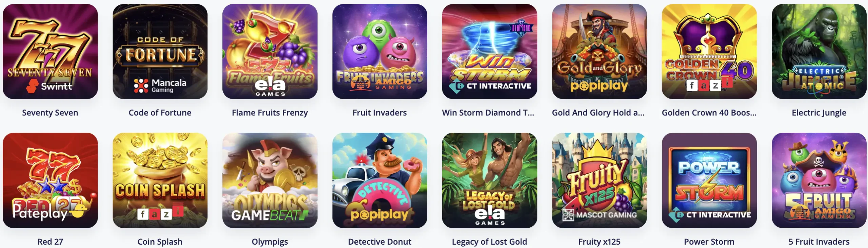Select the Detective Donut title link
Viewport: 868px width, 248px height.
tap(380, 242)
